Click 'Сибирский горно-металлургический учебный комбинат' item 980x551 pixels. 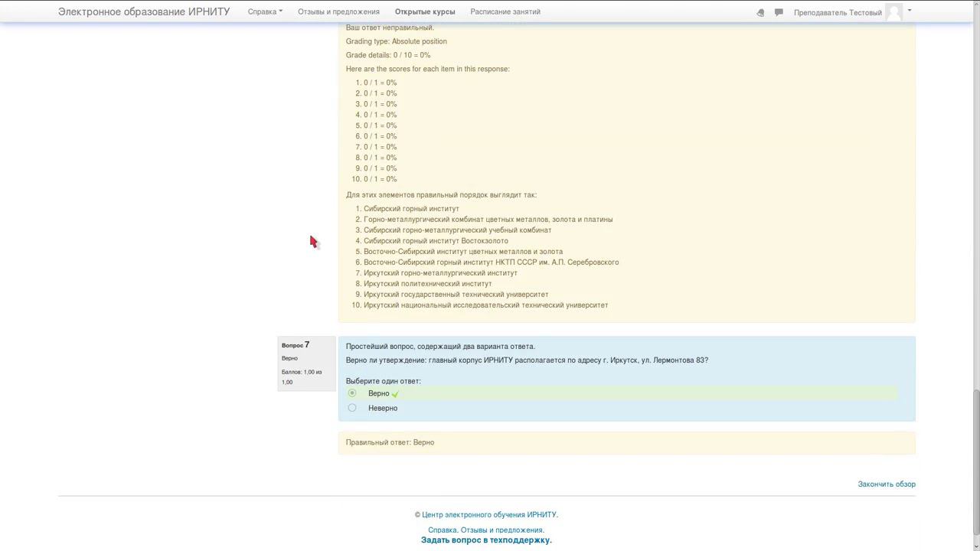pyautogui.click(x=457, y=230)
